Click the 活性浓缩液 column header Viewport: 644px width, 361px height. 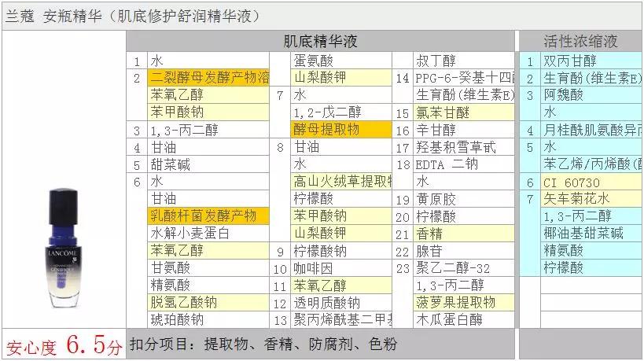581,41
